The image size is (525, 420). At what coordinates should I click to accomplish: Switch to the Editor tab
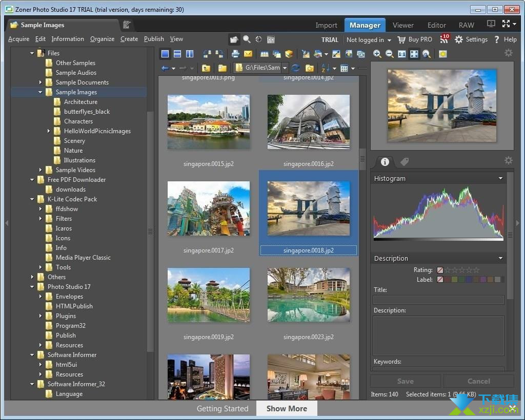tap(436, 25)
